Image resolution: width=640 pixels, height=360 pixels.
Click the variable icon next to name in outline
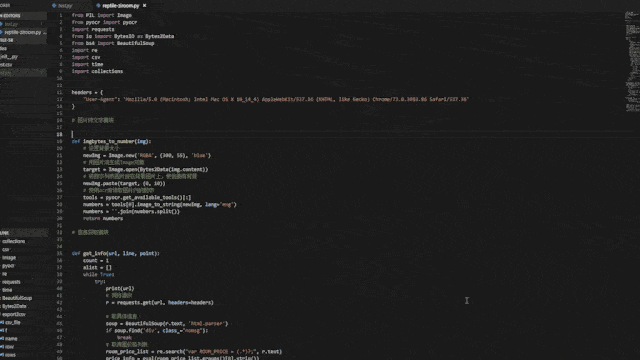click(2, 339)
